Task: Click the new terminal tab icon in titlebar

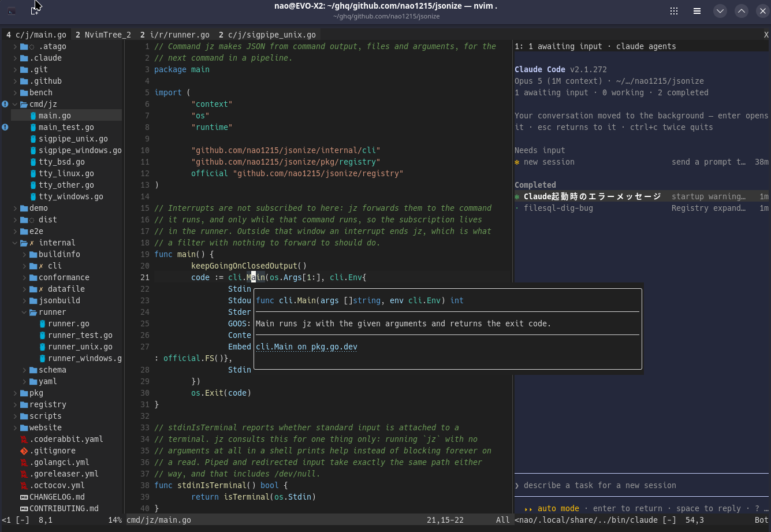Action: [x=35, y=11]
